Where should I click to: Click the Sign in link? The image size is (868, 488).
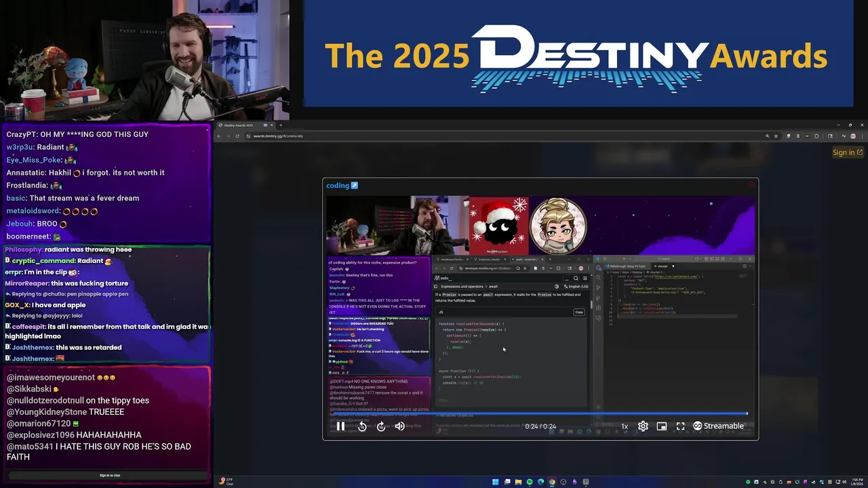point(848,152)
